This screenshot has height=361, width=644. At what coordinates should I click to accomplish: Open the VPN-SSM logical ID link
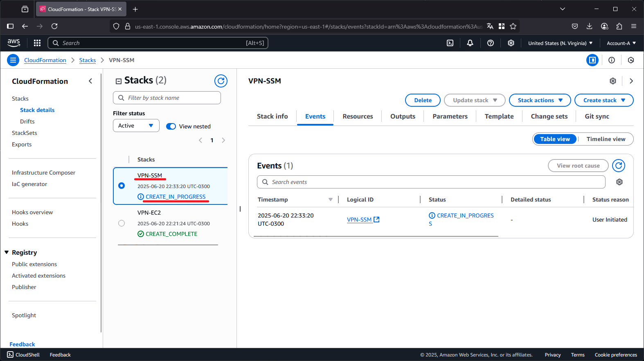[x=363, y=220]
